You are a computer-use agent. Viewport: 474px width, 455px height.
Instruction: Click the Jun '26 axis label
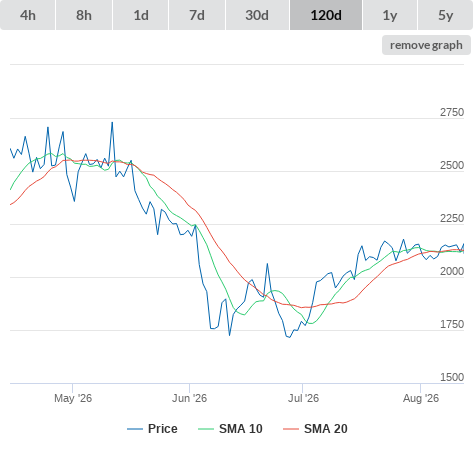pyautogui.click(x=189, y=398)
